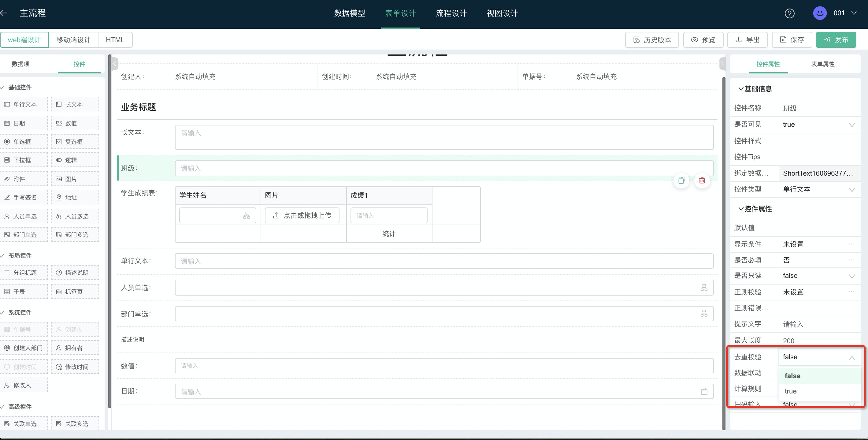The image size is (868, 440).
Task: Open the 控件类型 dropdown
Action: [819, 189]
